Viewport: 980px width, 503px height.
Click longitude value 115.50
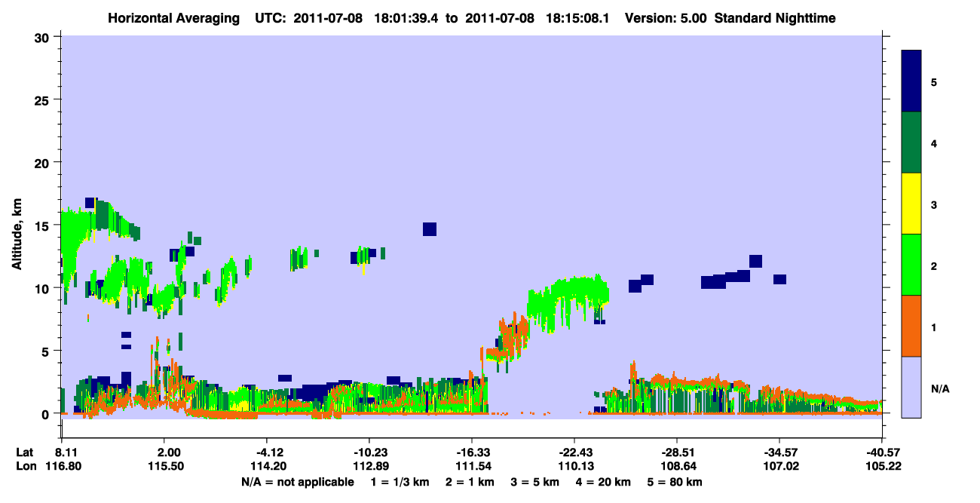click(x=166, y=467)
